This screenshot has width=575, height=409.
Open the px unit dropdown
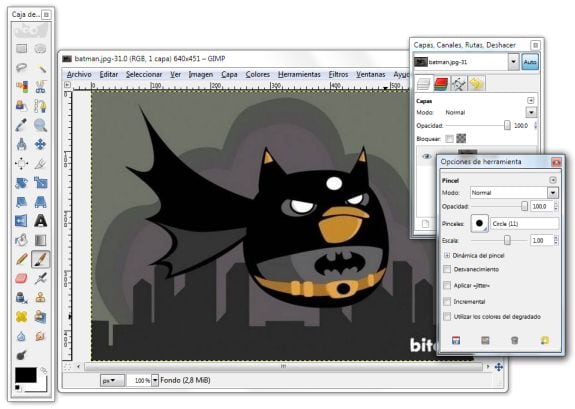point(112,380)
